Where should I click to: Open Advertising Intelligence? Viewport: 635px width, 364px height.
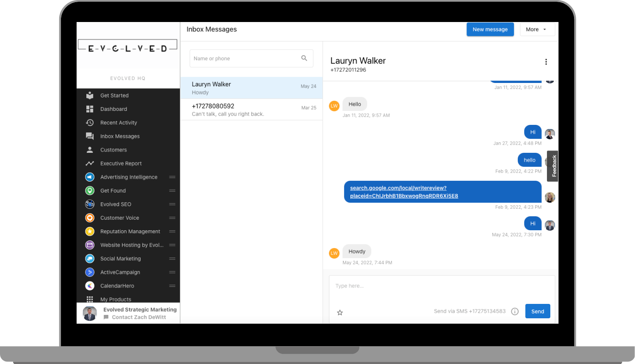coord(129,177)
